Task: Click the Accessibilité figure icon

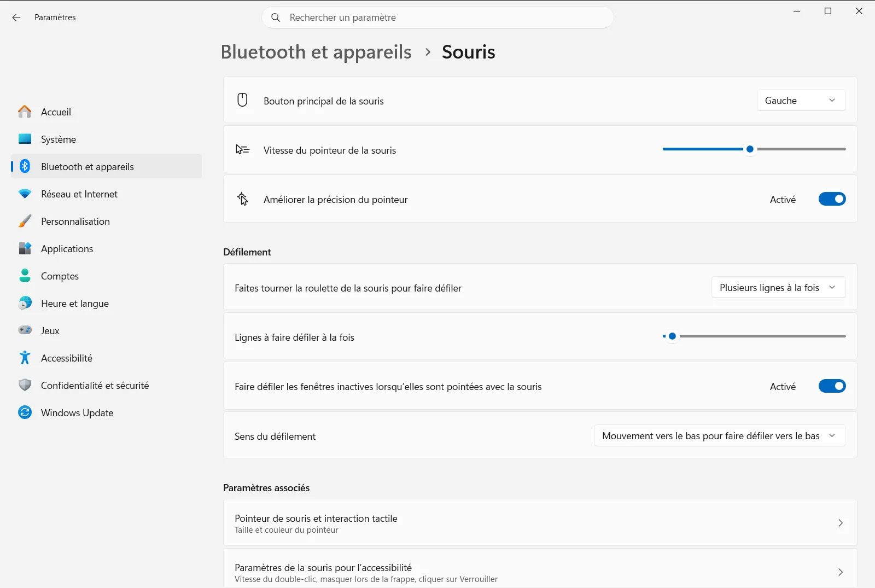Action: coord(25,358)
